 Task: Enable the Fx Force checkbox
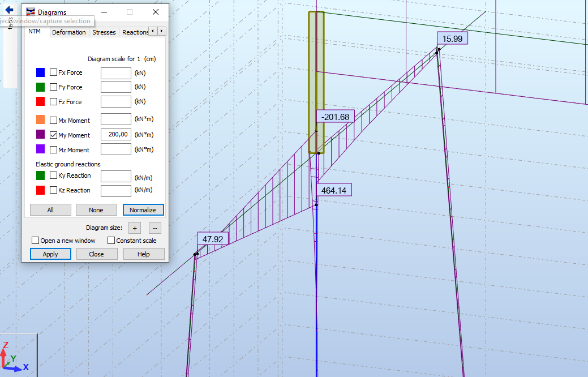[x=53, y=72]
